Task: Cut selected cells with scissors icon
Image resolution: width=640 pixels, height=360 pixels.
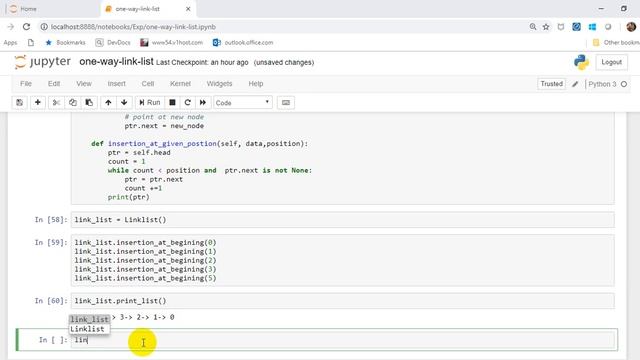Action: pos(56,102)
